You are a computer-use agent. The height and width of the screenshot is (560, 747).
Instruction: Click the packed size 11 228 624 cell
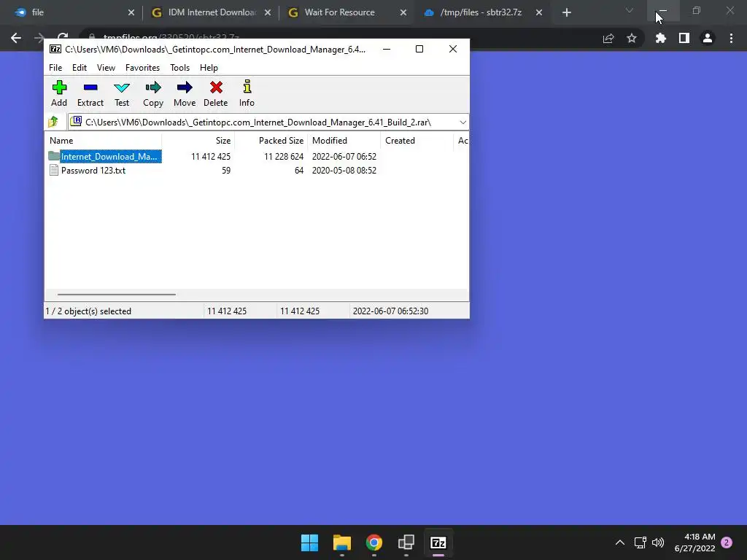pyautogui.click(x=284, y=156)
